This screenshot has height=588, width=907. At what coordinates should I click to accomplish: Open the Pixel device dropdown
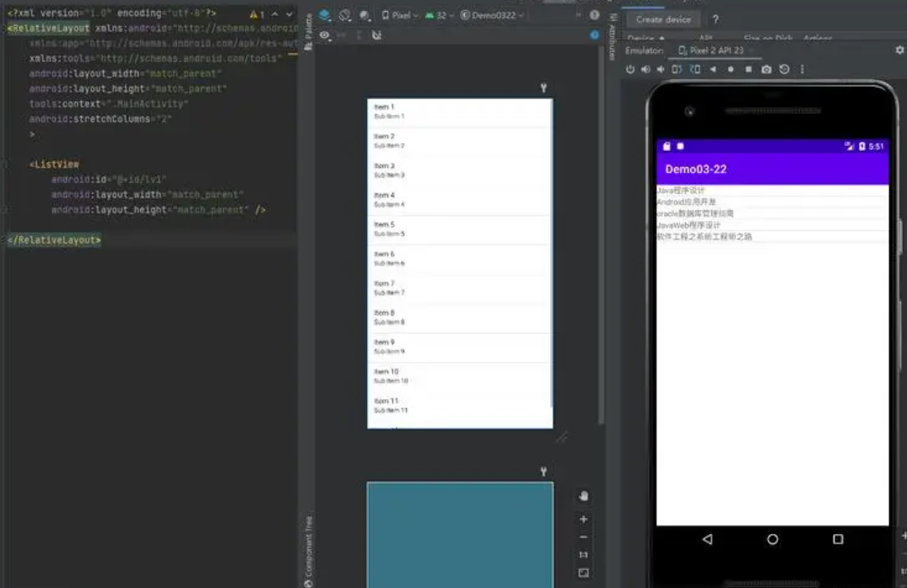coord(400,15)
